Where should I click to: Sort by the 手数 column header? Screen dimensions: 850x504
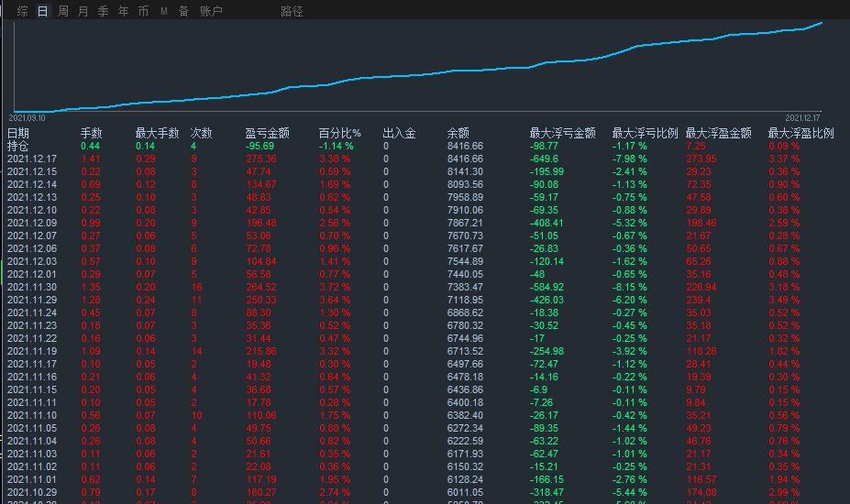pos(91,133)
